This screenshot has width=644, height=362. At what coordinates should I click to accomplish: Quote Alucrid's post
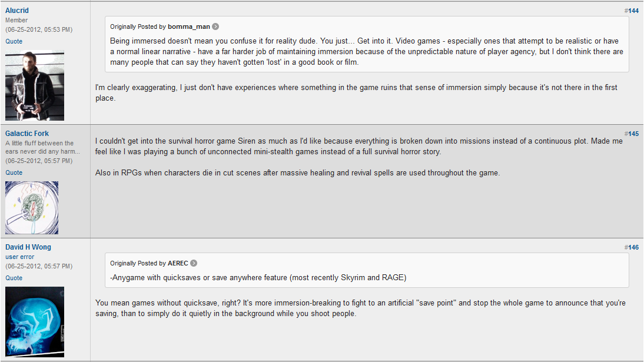14,41
